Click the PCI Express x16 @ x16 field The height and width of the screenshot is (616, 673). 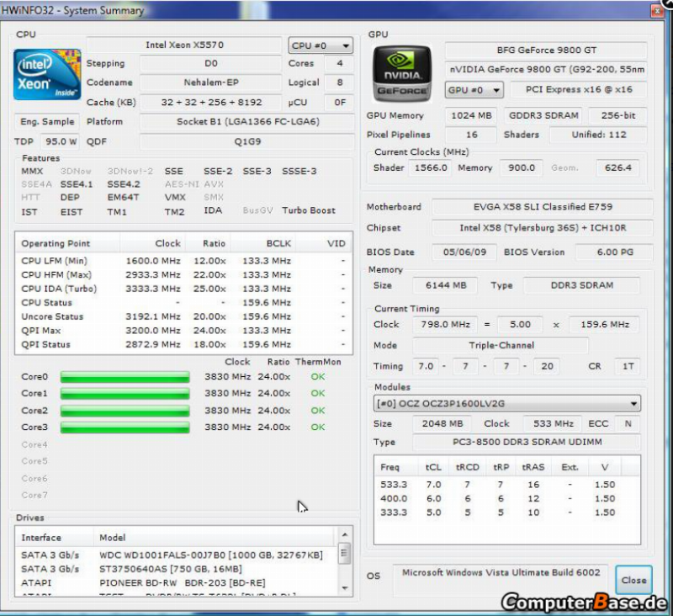[579, 90]
